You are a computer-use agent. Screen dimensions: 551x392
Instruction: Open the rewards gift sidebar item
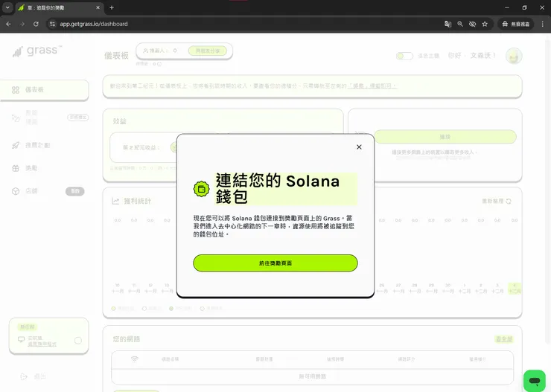pyautogui.click(x=25, y=168)
